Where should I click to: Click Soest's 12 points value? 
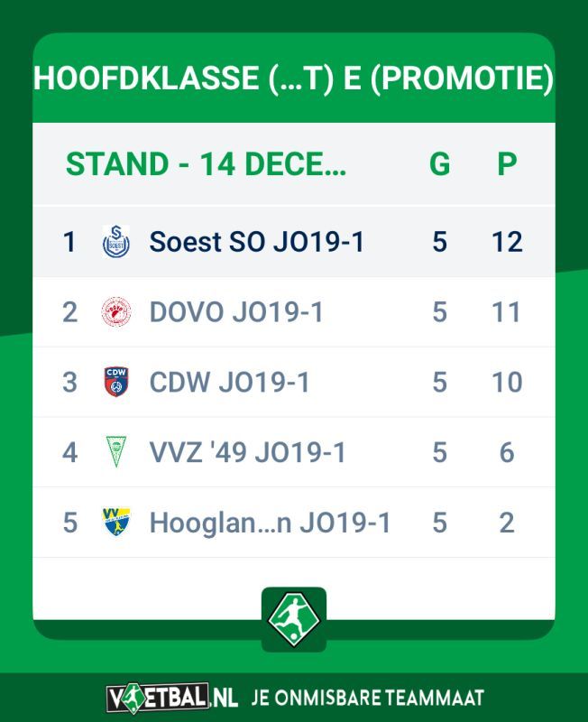pos(507,242)
